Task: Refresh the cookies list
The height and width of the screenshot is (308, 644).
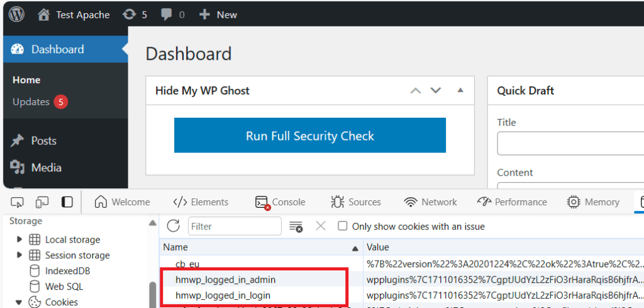Action: [174, 225]
